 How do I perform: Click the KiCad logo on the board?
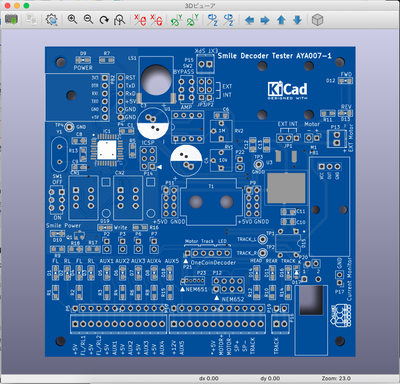(287, 91)
